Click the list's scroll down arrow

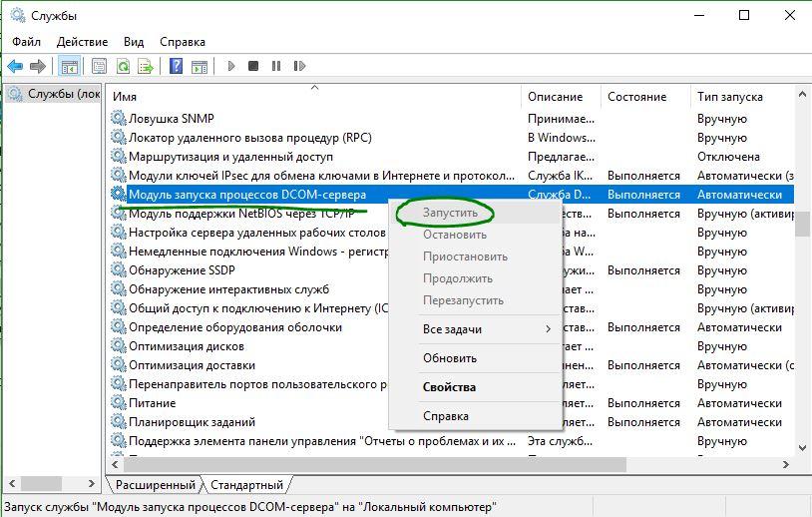pos(802,448)
